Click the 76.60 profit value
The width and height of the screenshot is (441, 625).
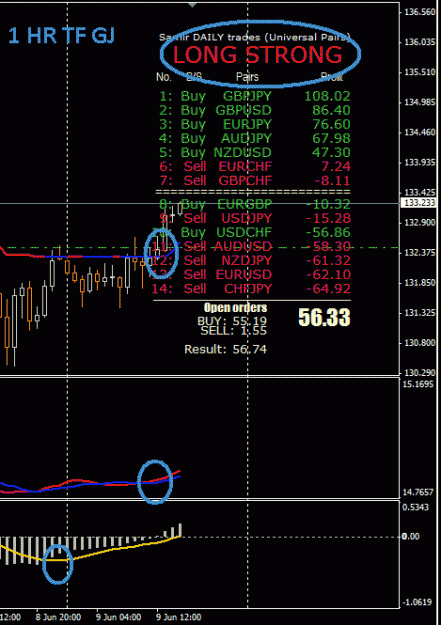coord(331,124)
